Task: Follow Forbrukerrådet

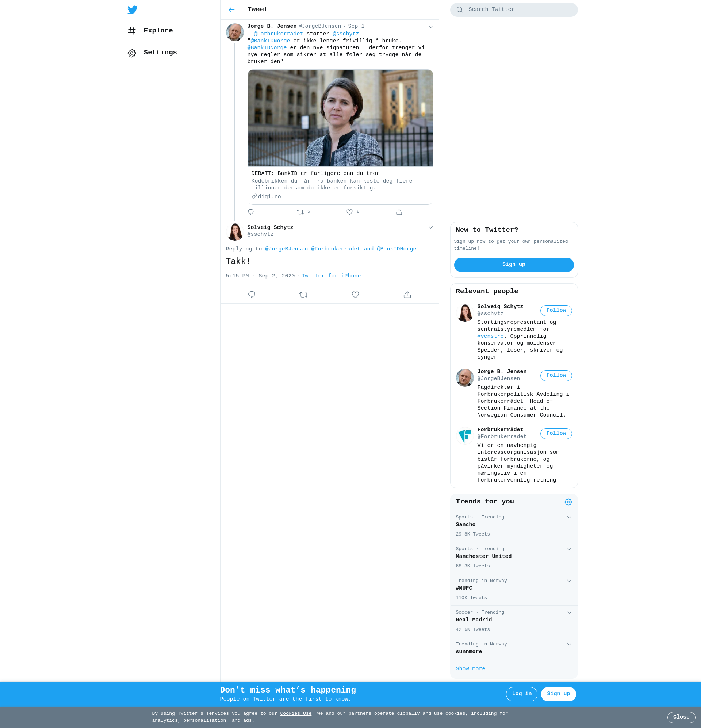Action: tap(556, 433)
